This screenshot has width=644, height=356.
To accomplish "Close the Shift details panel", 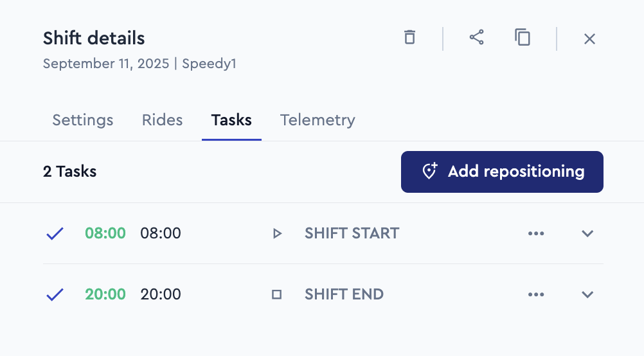I will [589, 39].
